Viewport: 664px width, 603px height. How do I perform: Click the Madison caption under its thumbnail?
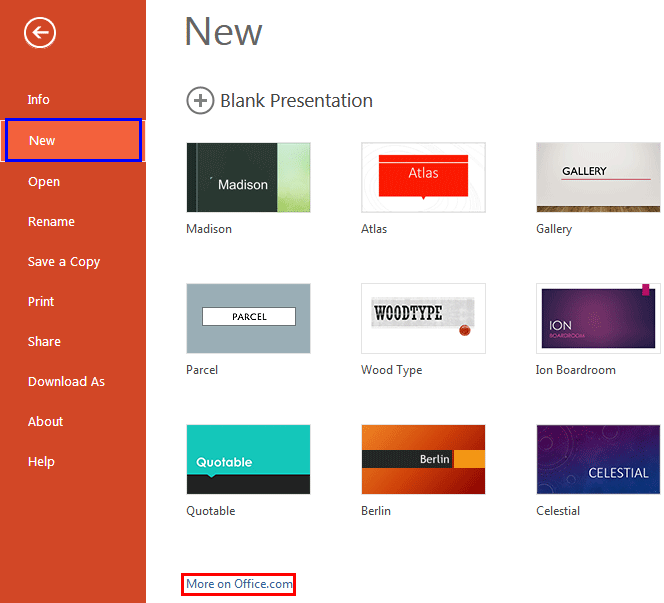(209, 229)
